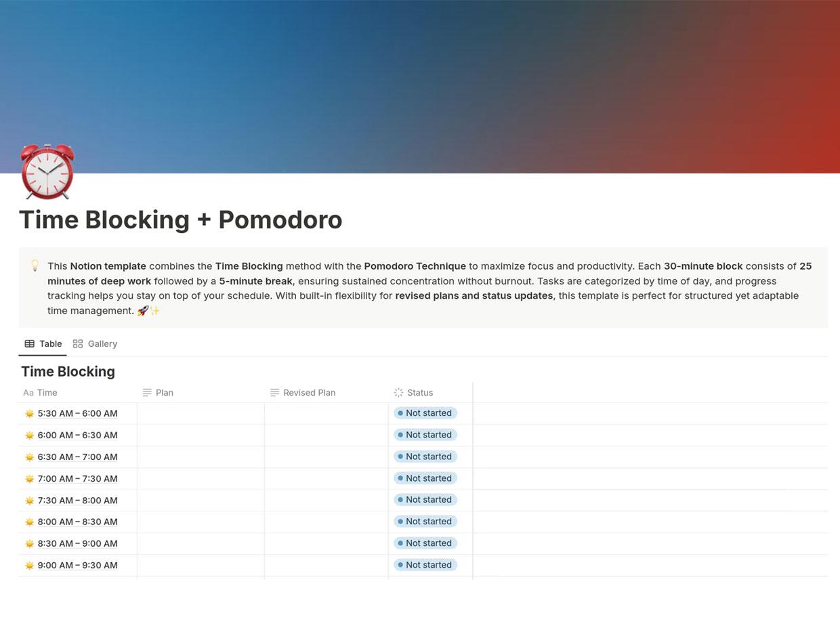Click Revised Plan cell for 7:30 AM – 8:00 AM
840x630 pixels.
(326, 500)
